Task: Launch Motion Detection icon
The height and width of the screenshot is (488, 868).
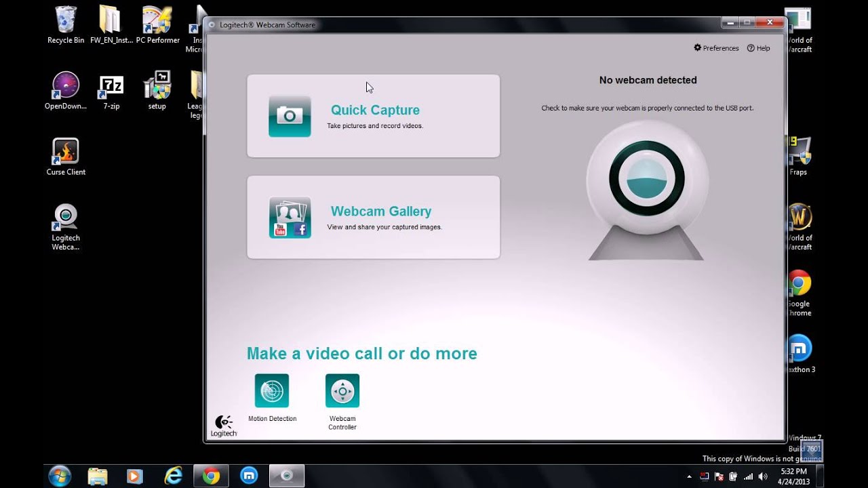Action: pos(272,391)
